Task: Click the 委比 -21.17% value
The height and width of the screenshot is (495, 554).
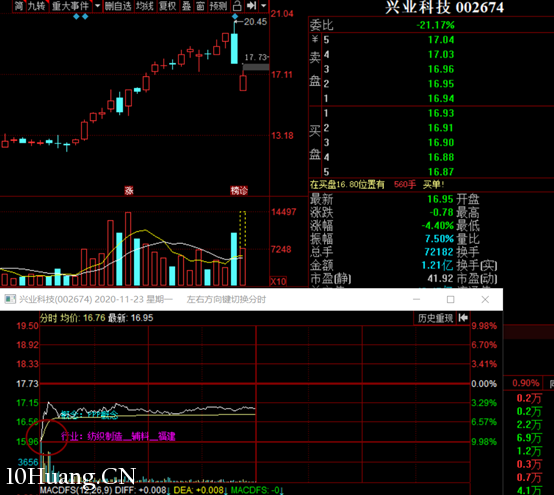Action: pos(435,25)
